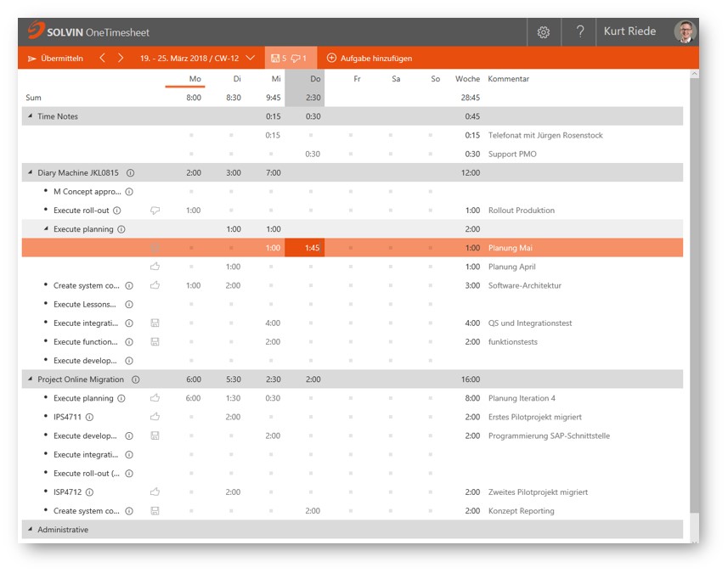Image resolution: width=728 pixels, height=573 pixels.
Task: Click save icon on Konzept Reporting row
Action: (x=155, y=511)
